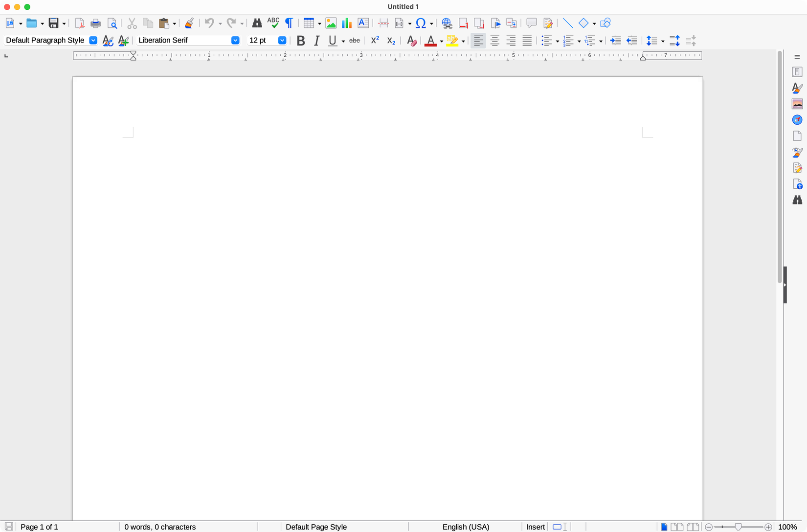The image size is (807, 532).
Task: Open the Gallery deck in the sidebar
Action: tap(797, 104)
